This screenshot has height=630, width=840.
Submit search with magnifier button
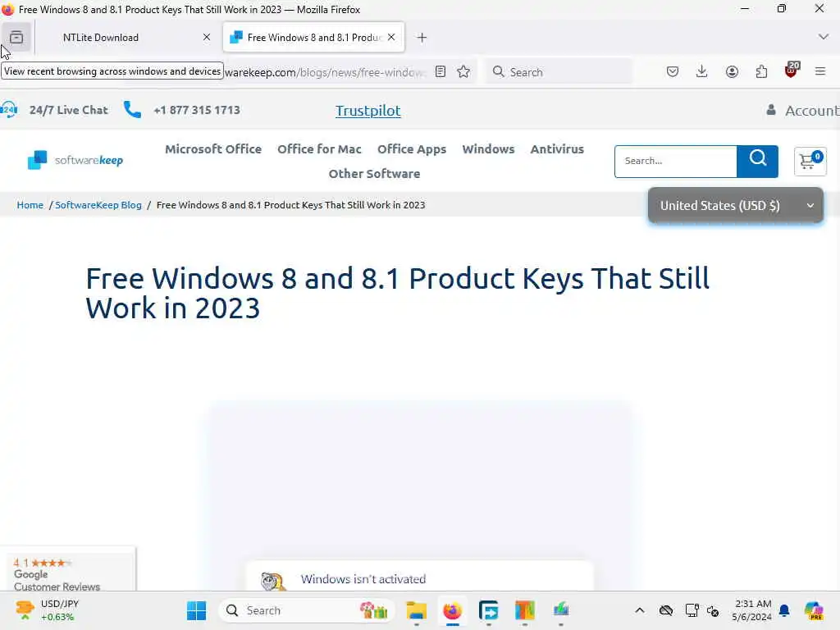click(757, 162)
